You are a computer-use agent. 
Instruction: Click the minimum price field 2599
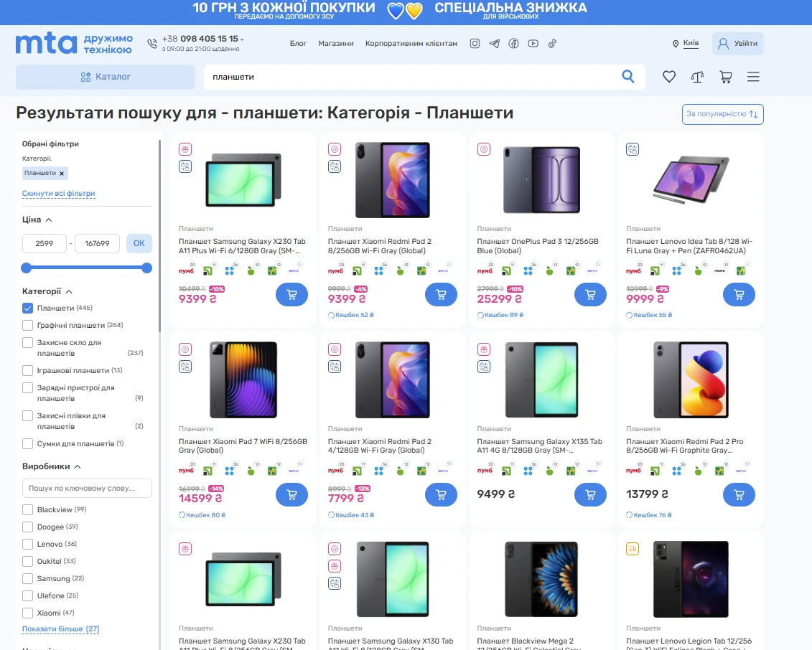click(x=44, y=243)
